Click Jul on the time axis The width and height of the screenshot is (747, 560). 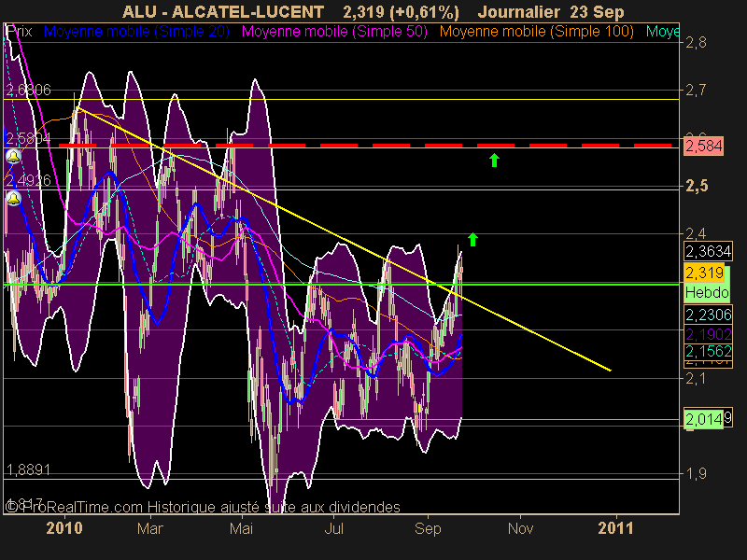click(x=334, y=528)
